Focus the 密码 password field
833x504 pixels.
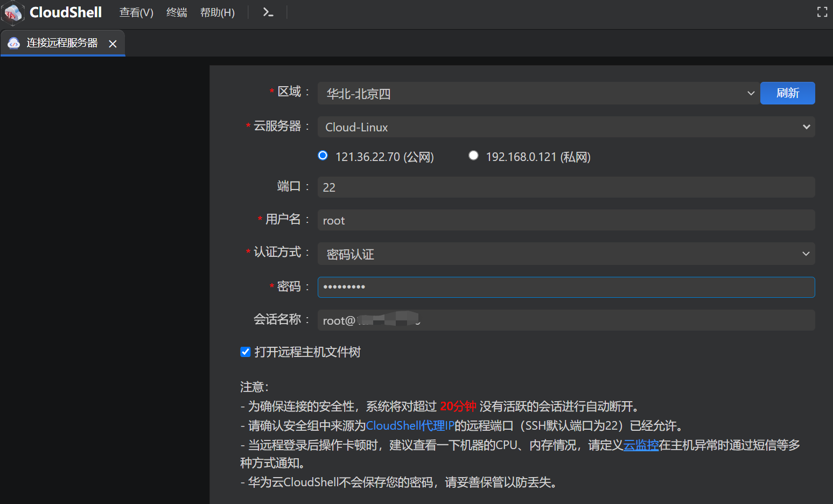566,287
